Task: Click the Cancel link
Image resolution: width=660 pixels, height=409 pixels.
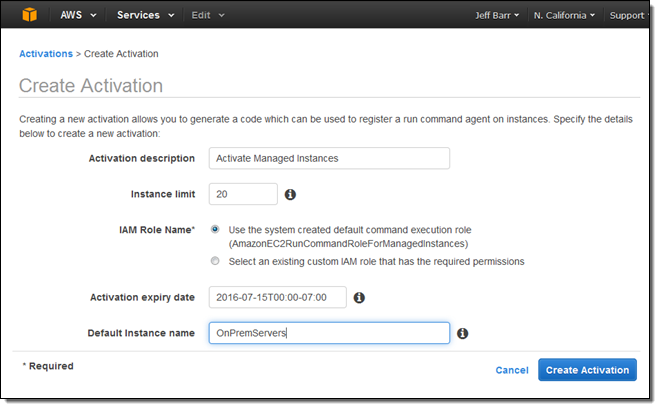Action: [512, 370]
